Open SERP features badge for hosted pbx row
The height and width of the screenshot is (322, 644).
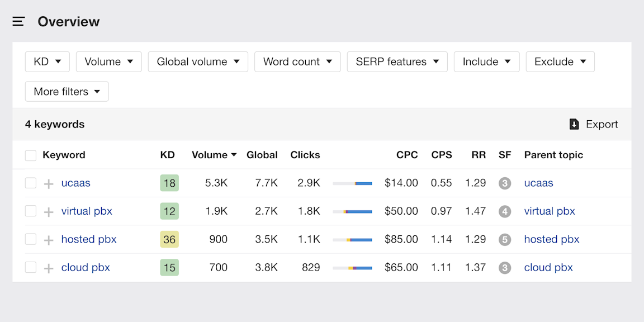[505, 239]
